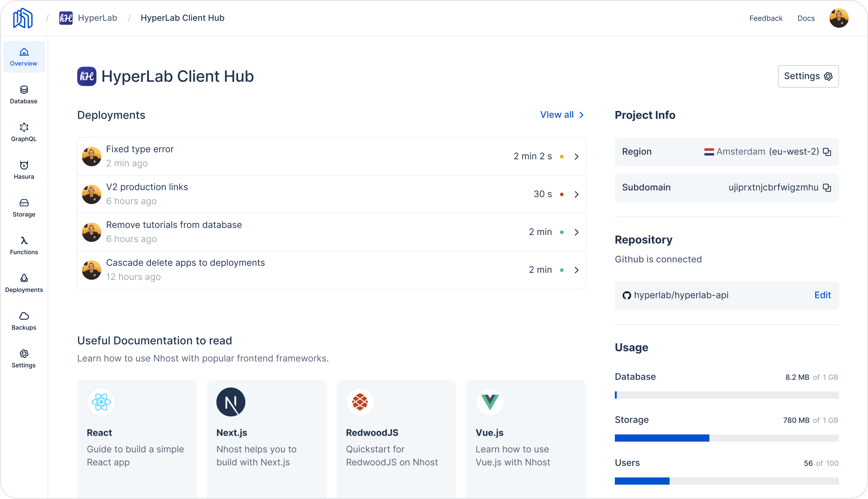Switch to the Backups sidebar label

click(x=24, y=328)
